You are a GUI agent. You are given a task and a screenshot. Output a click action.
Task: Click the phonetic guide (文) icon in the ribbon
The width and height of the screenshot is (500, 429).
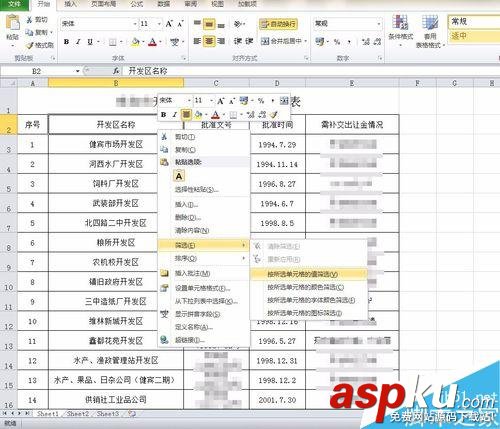coord(174,42)
